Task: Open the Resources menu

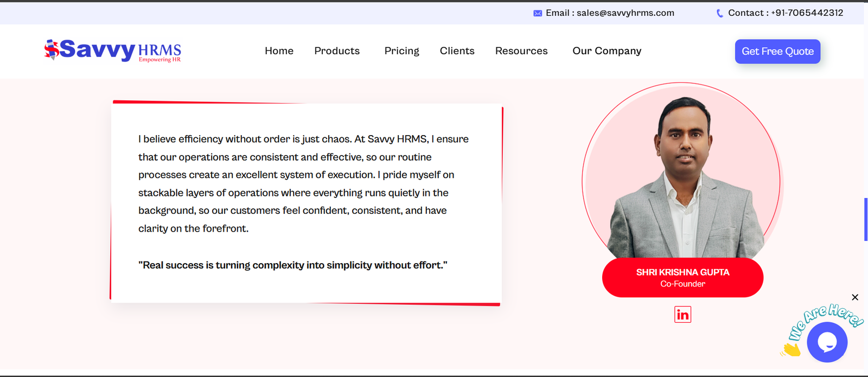Action: point(521,50)
